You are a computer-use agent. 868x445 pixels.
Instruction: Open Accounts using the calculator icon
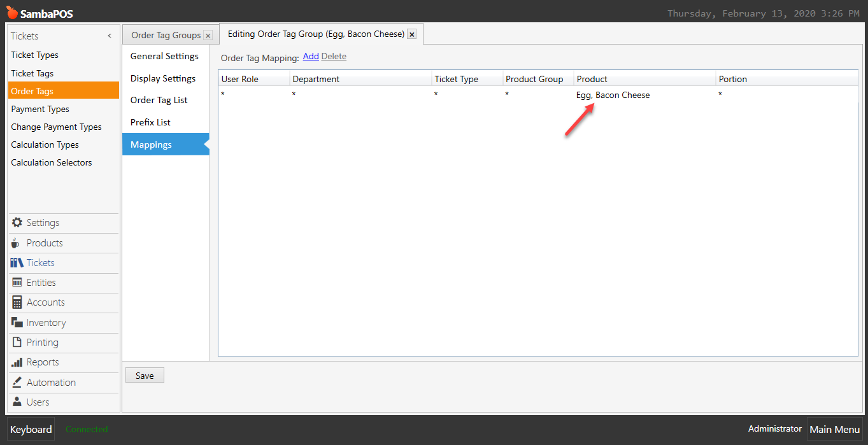click(x=17, y=302)
